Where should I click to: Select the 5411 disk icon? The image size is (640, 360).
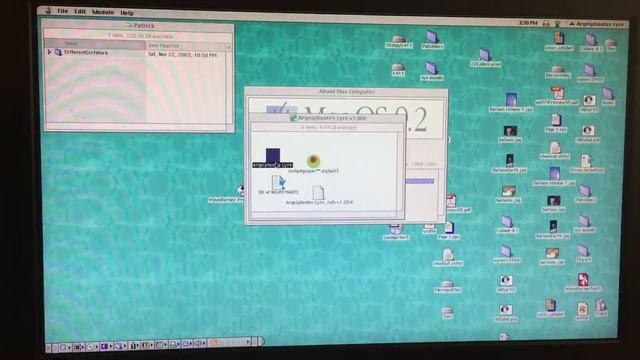click(398, 70)
